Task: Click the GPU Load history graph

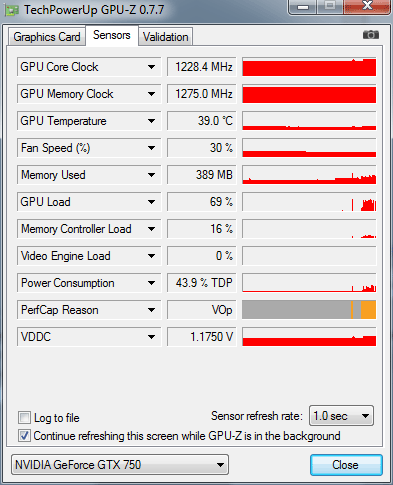Action: pos(309,202)
